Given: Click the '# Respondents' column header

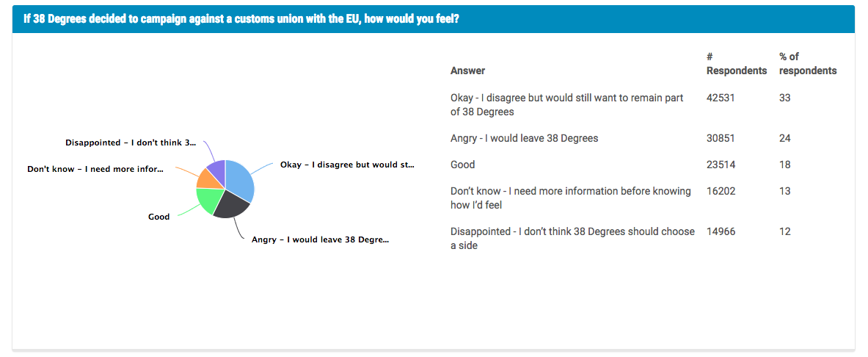Looking at the screenshot, I should coord(736,64).
